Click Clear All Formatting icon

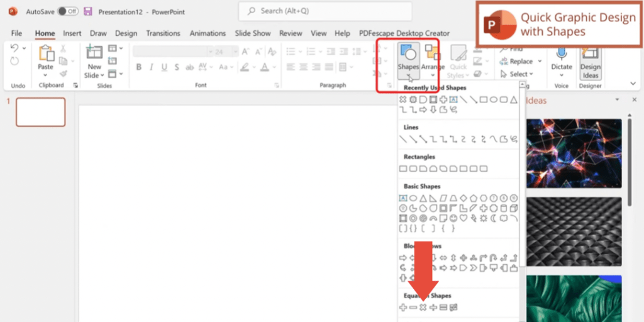272,52
